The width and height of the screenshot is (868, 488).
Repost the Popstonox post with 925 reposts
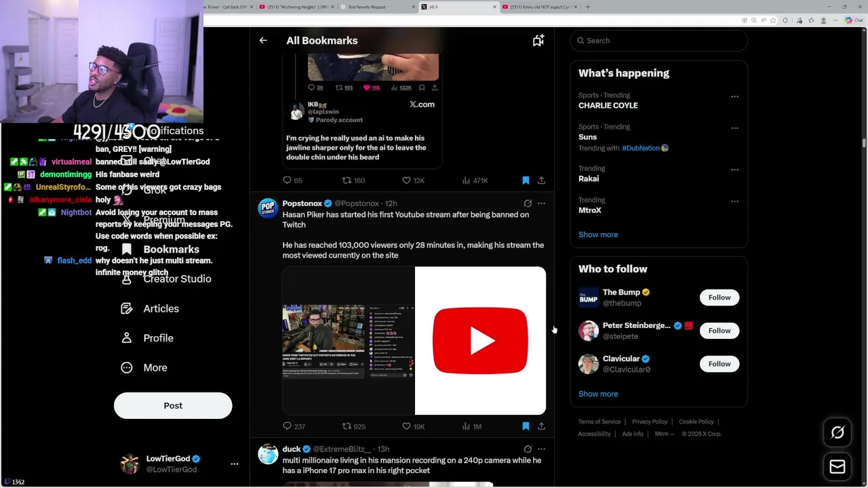[353, 426]
